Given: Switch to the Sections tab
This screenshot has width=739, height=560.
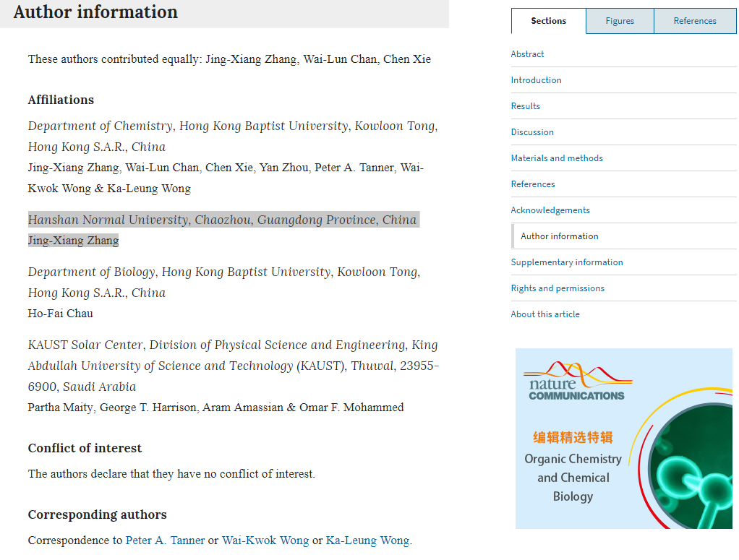Looking at the screenshot, I should click(548, 21).
